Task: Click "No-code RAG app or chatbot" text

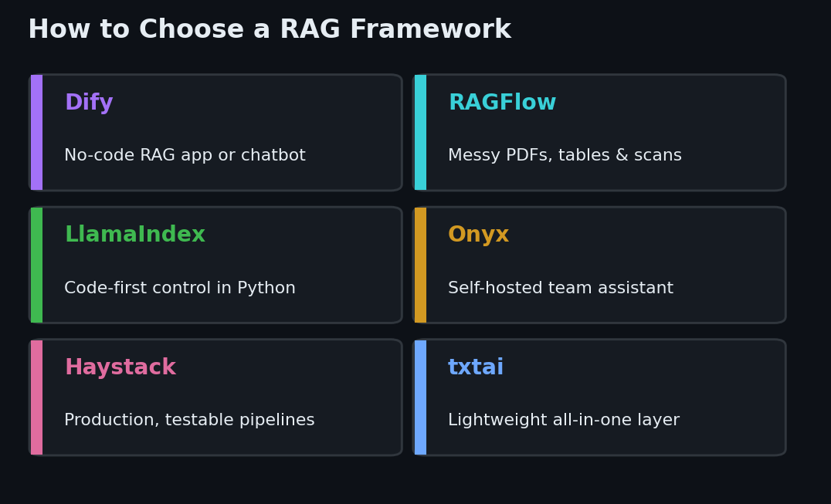Action: tap(185, 155)
